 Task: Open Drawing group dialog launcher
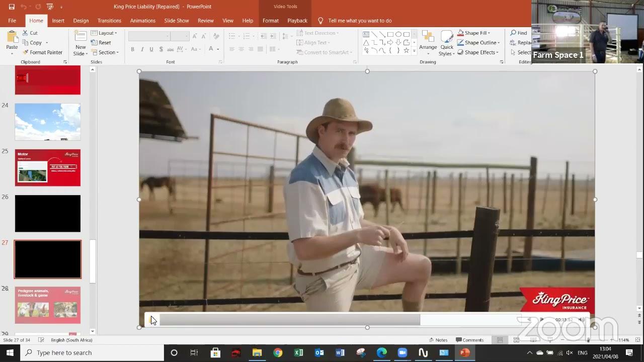click(502, 62)
